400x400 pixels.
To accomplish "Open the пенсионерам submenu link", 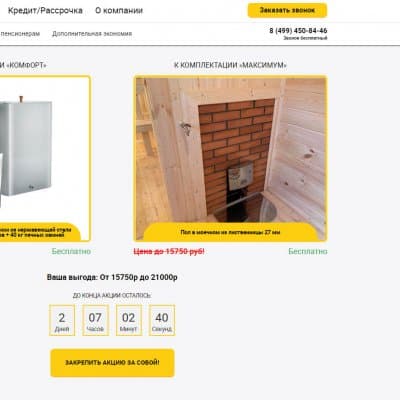I will coord(20,34).
